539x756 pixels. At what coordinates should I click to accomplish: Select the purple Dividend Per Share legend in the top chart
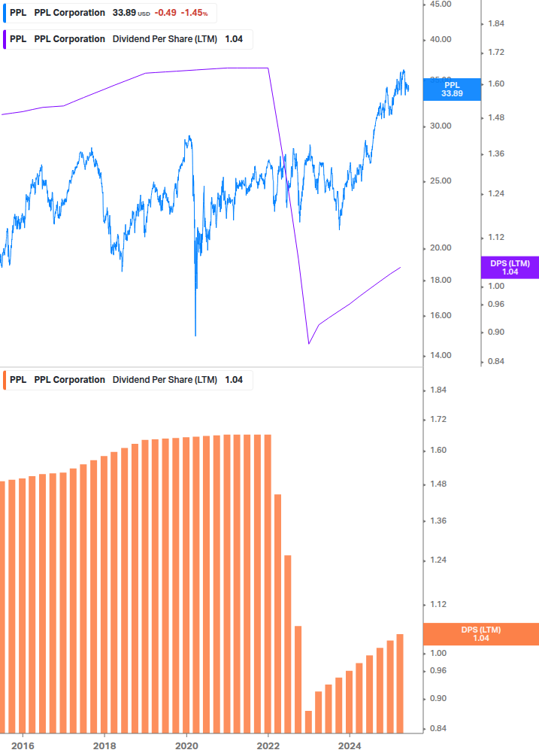coord(128,40)
